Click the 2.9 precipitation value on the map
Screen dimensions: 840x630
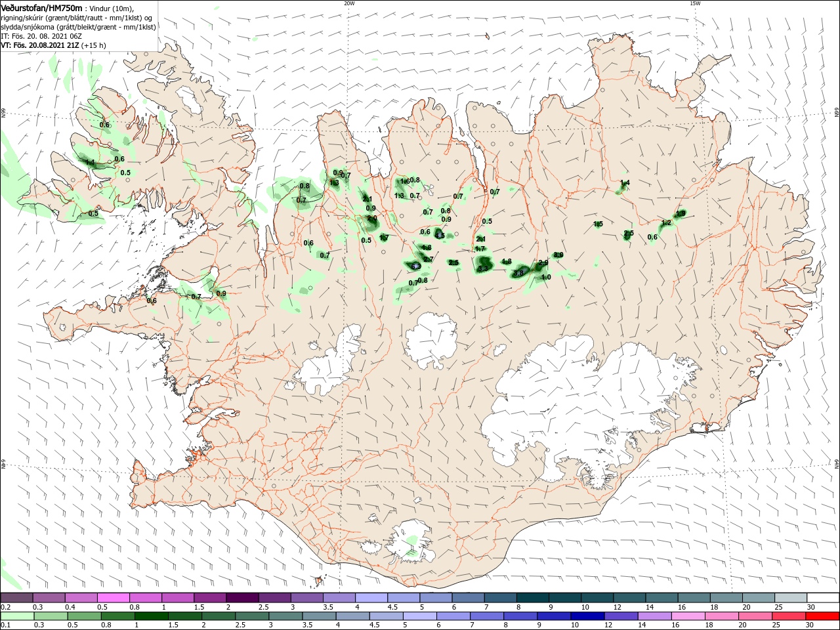tap(543, 263)
